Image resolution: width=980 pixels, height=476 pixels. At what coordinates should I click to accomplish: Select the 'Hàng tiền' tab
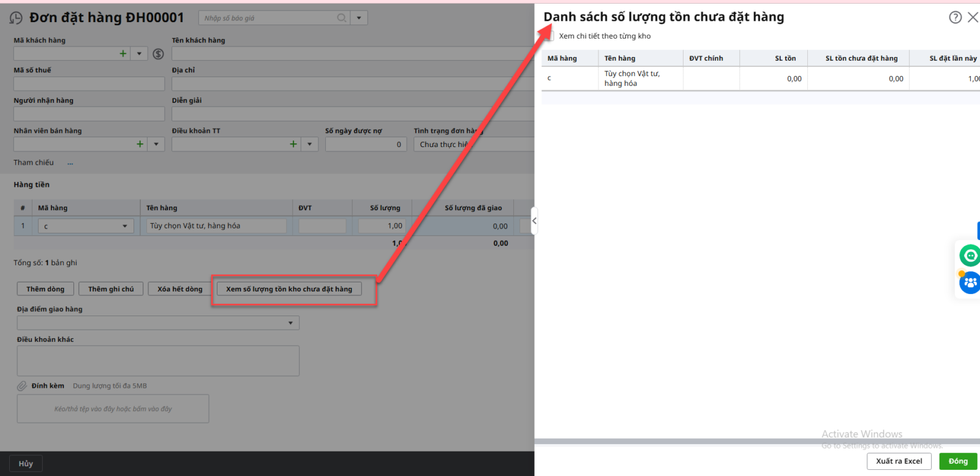tap(32, 184)
